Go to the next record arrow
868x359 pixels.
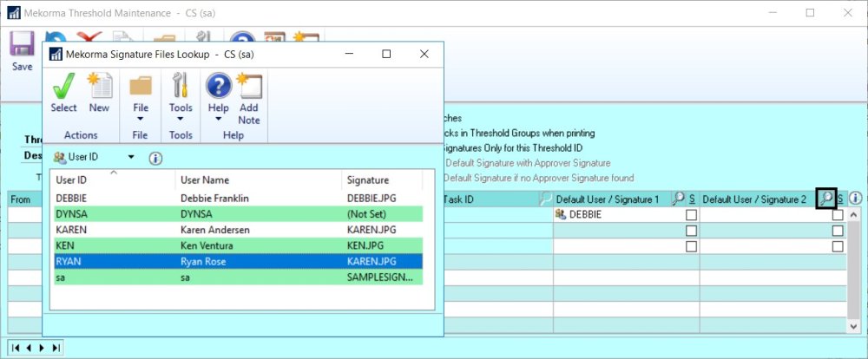click(x=43, y=348)
